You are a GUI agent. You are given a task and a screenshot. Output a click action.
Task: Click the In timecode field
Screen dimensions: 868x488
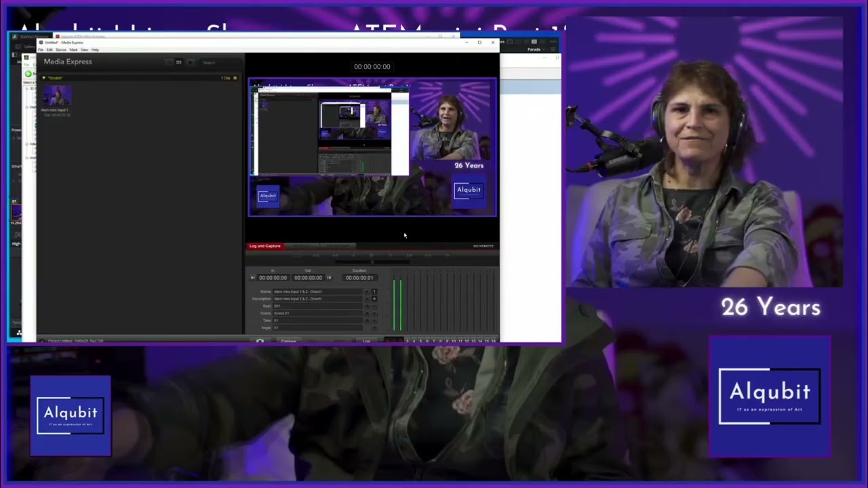(273, 278)
